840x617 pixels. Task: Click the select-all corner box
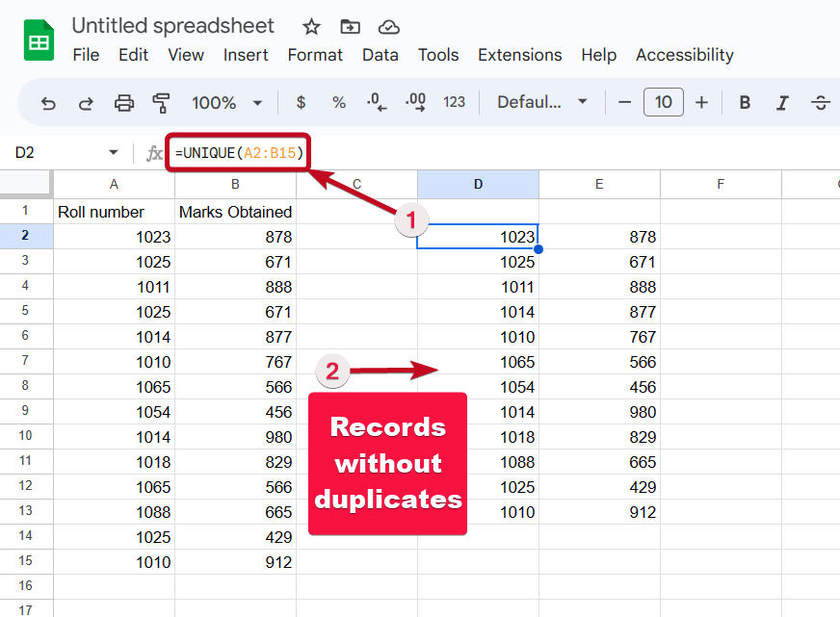tap(26, 184)
